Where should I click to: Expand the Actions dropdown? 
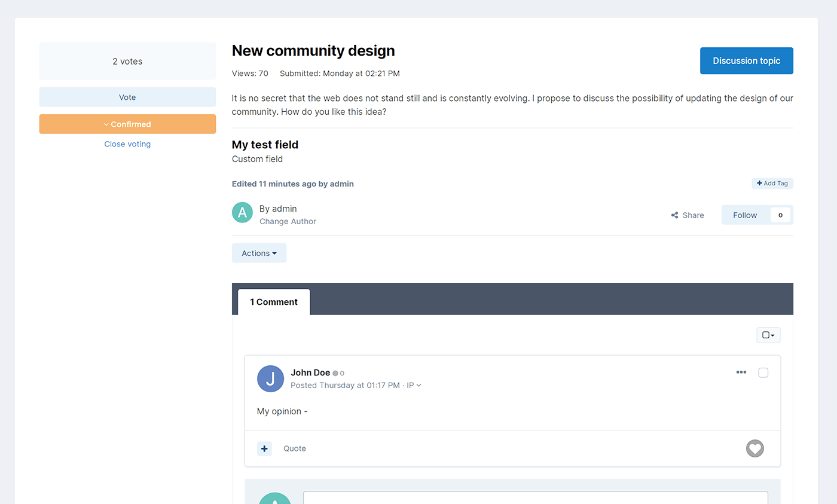pos(259,253)
